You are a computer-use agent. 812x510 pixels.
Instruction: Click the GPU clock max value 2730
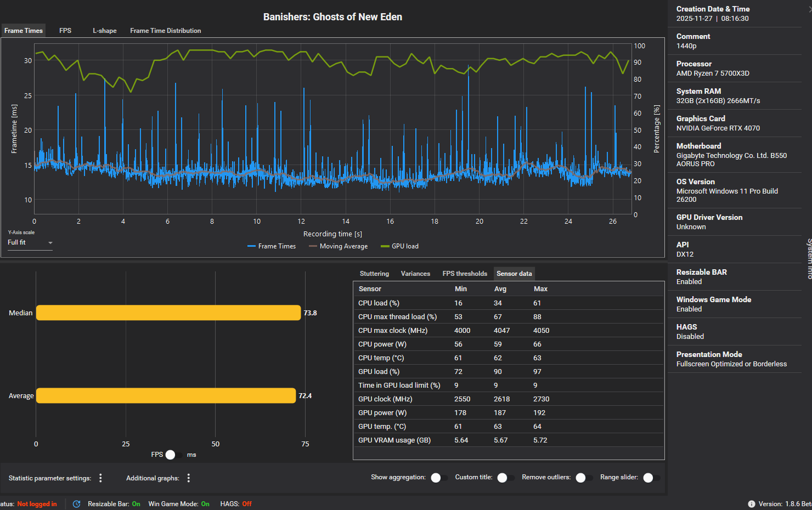pos(541,399)
